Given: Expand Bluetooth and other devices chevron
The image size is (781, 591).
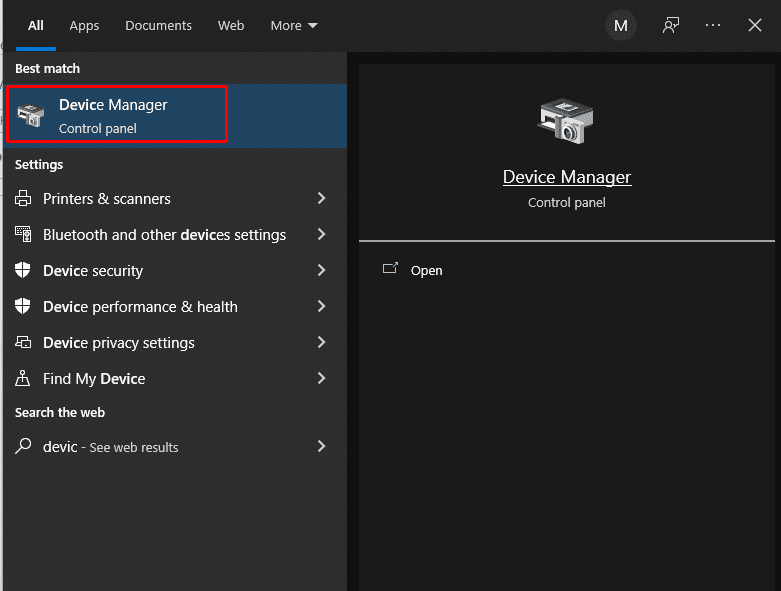Looking at the screenshot, I should pos(321,234).
